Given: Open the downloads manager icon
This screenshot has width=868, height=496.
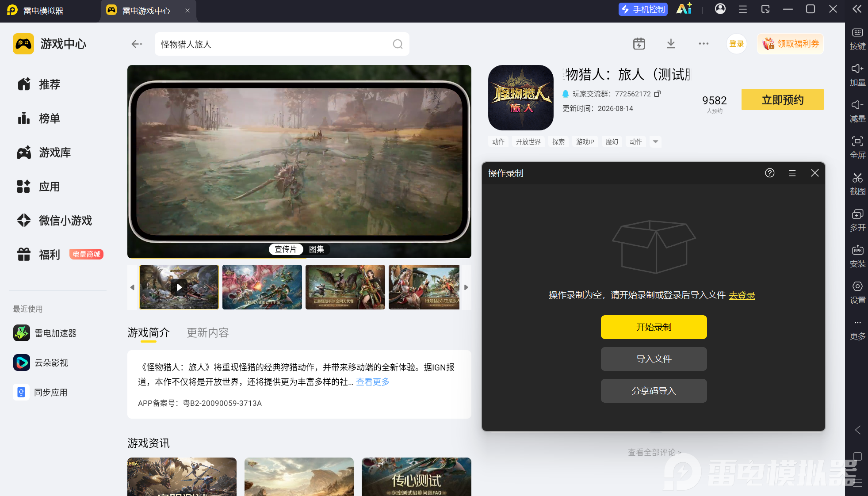Looking at the screenshot, I should click(x=671, y=44).
